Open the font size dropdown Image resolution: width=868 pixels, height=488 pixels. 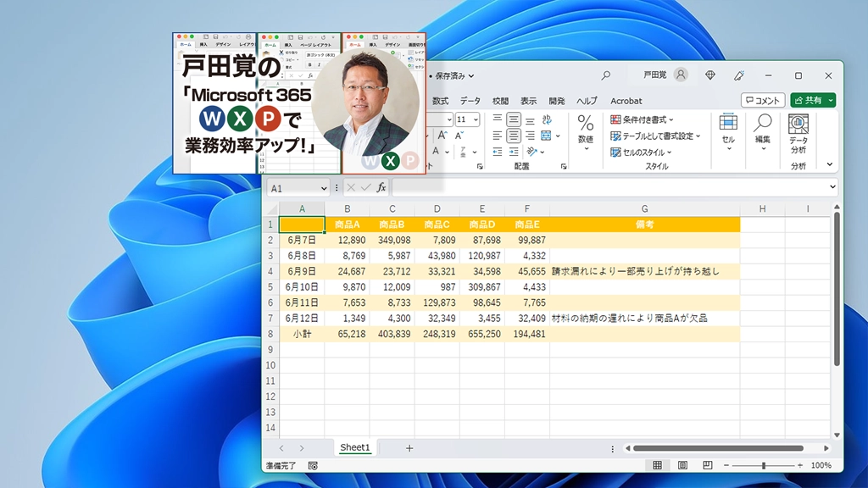coord(476,119)
